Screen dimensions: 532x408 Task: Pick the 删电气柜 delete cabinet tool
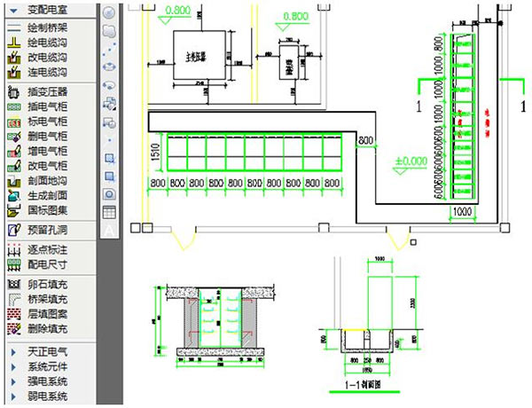pos(37,136)
